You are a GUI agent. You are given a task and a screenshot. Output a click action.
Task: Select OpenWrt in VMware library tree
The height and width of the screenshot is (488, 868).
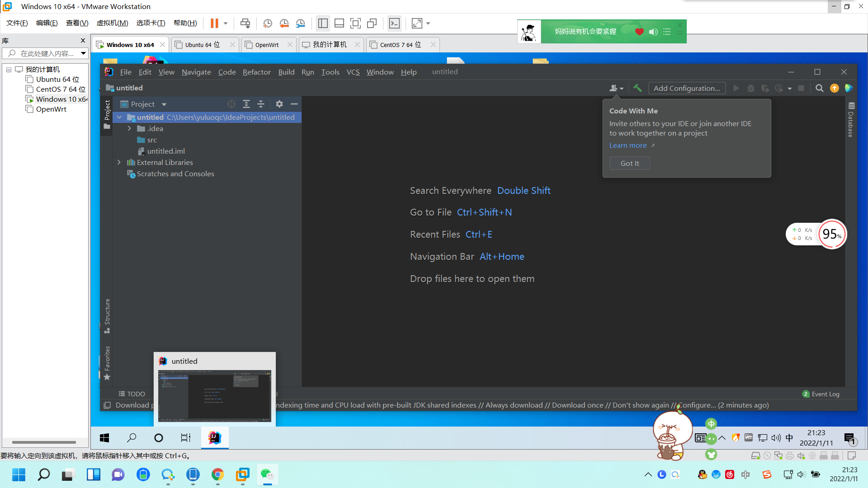51,109
